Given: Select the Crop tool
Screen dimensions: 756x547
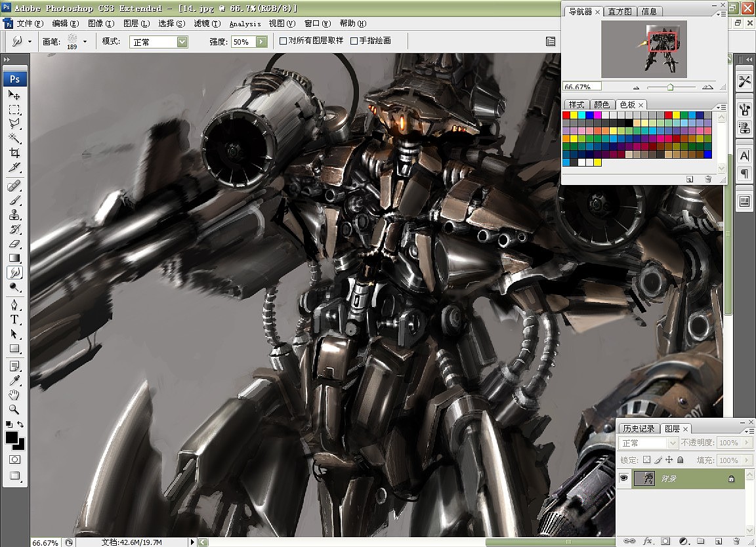Looking at the screenshot, I should click(x=14, y=153).
